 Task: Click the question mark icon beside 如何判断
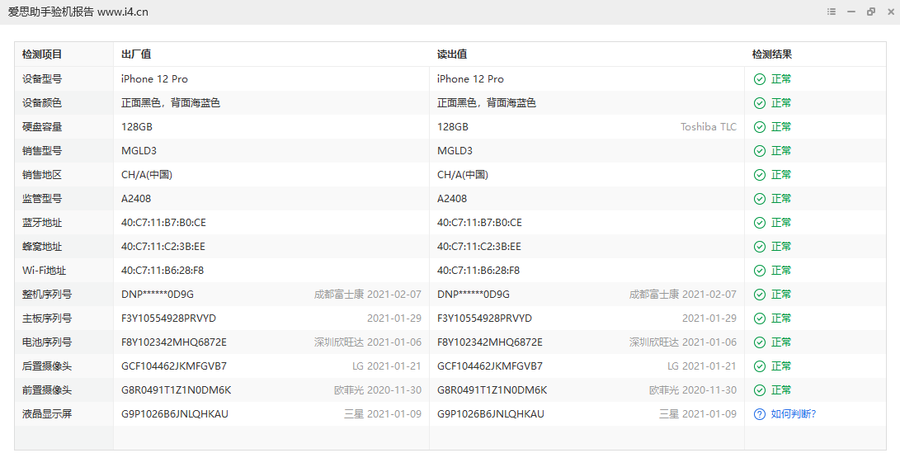click(x=759, y=414)
